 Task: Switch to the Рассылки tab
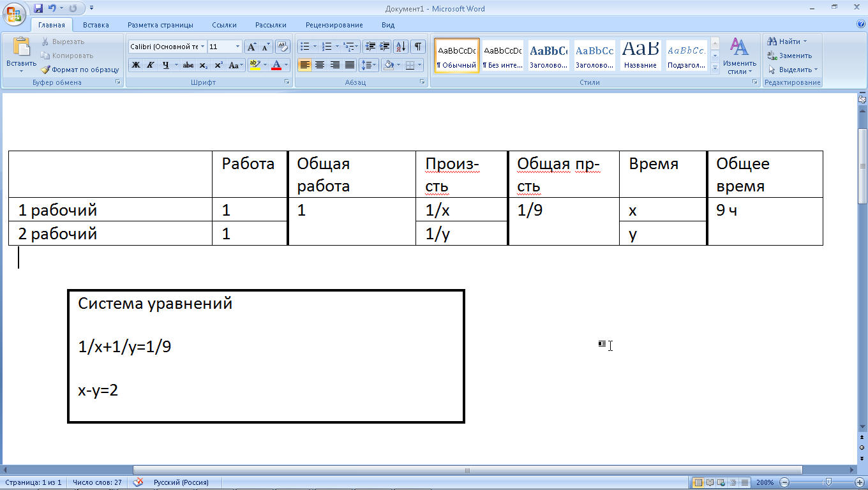click(x=271, y=25)
